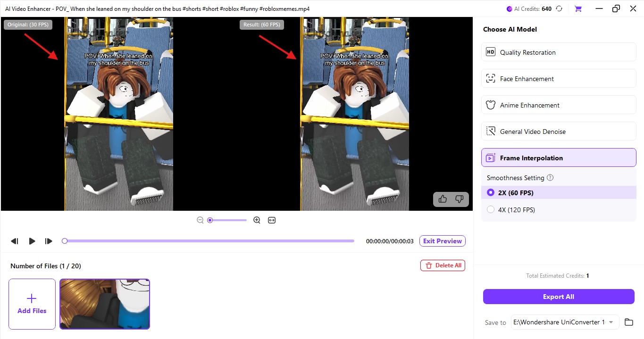Give a thumbs up on the result

[x=443, y=199]
